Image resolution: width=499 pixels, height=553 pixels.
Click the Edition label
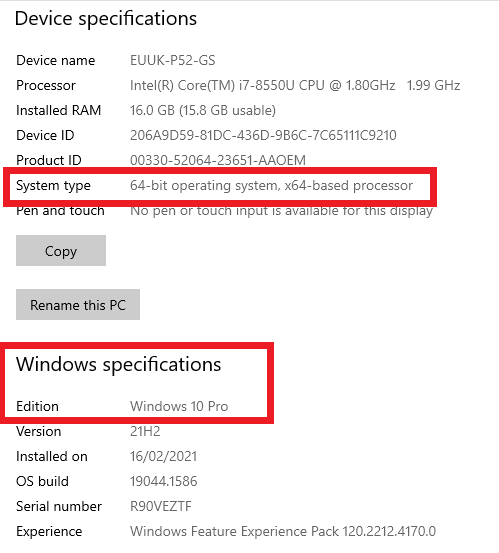pos(37,406)
